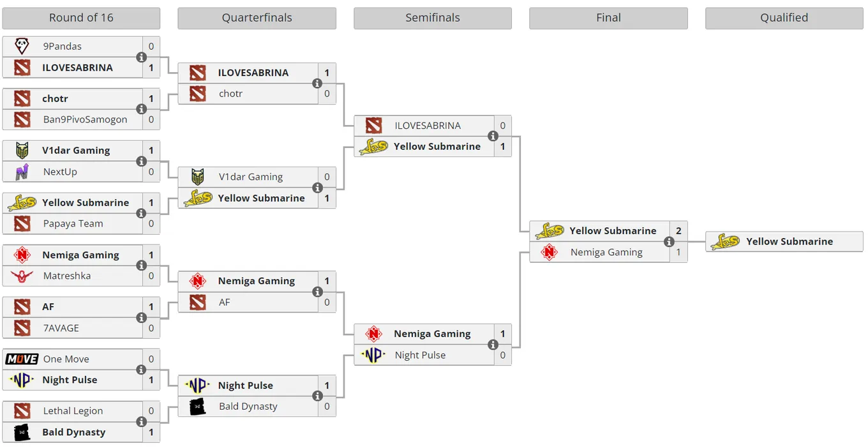The width and height of the screenshot is (868, 448).
Task: Click Ban9PivoSamogon team entry
Action: pos(81,119)
